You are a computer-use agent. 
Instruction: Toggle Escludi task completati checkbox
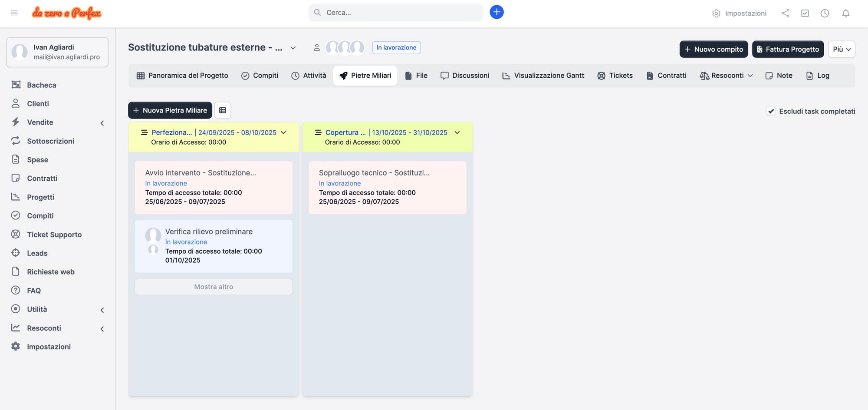coord(771,111)
